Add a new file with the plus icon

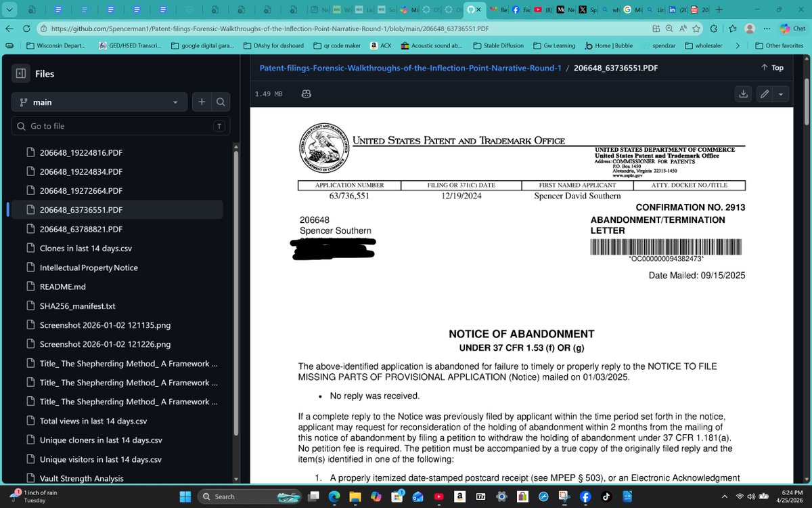tap(201, 102)
